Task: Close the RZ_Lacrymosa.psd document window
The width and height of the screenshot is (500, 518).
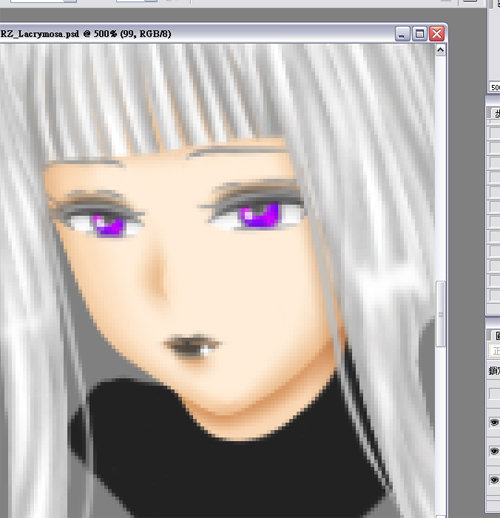Action: (x=437, y=34)
